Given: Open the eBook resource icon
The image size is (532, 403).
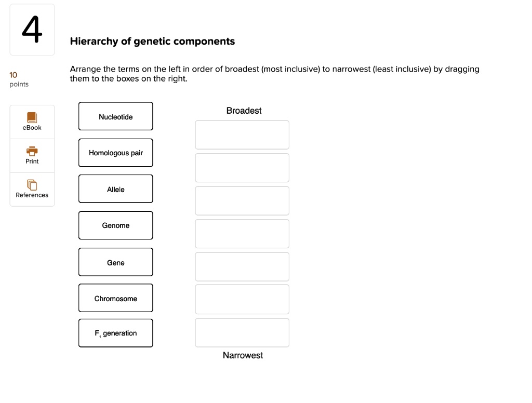Looking at the screenshot, I should [x=32, y=122].
